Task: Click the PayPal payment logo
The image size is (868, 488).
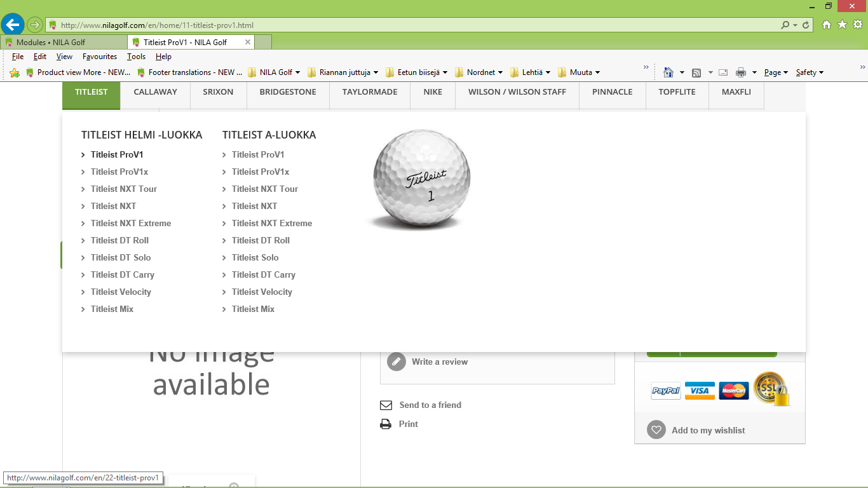Action: coord(666,391)
